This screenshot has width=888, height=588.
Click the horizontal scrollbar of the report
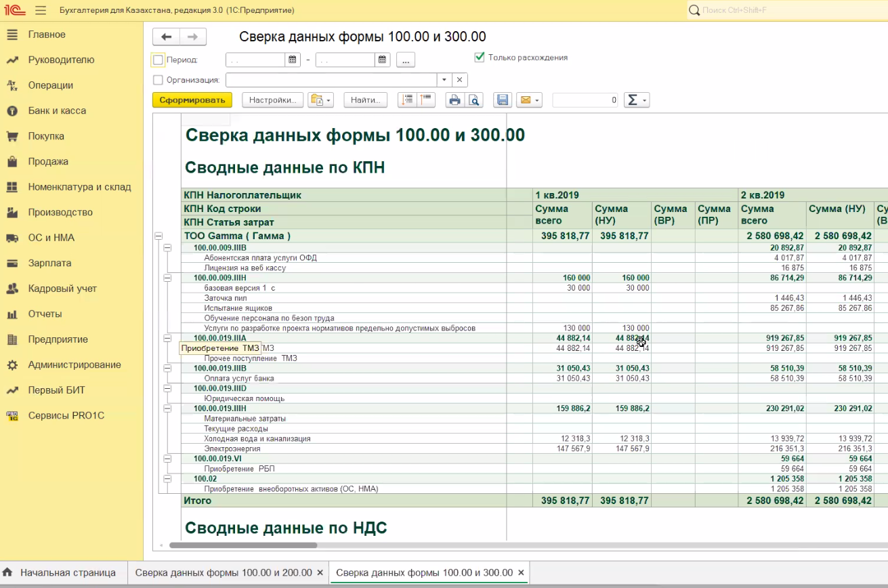pyautogui.click(x=243, y=545)
